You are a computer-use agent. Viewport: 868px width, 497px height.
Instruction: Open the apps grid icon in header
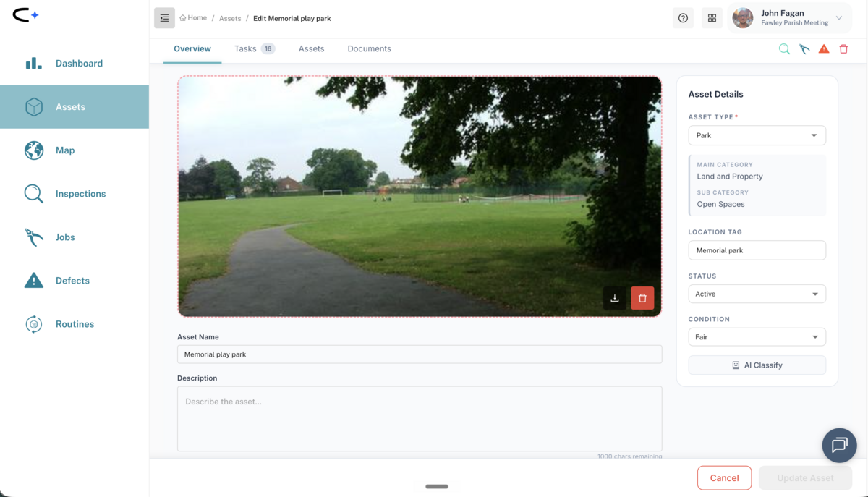712,18
